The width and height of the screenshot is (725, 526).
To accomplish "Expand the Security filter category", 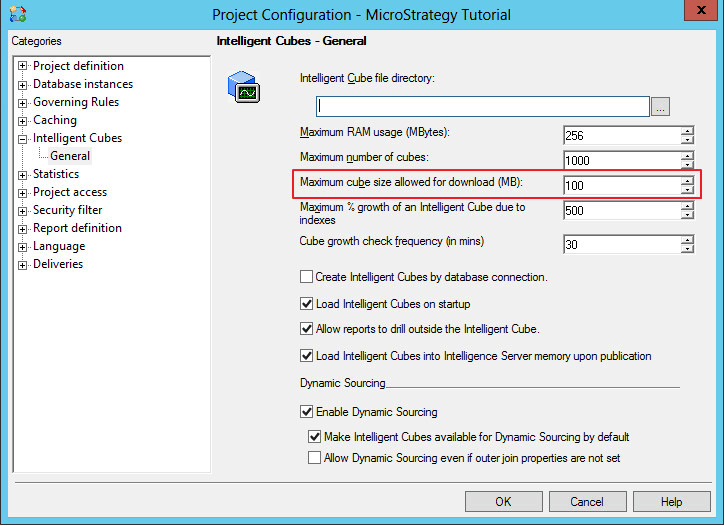I will (22, 211).
